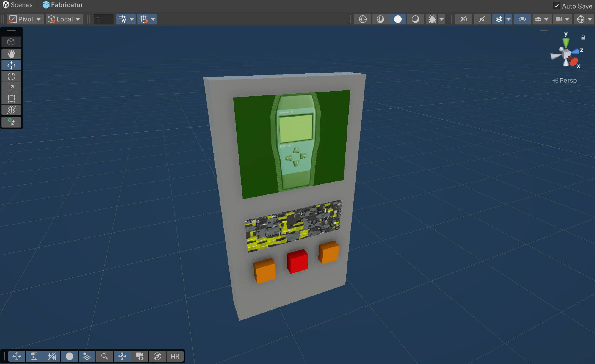
Task: Toggle Persp projection label under gizmo
Action: point(565,81)
